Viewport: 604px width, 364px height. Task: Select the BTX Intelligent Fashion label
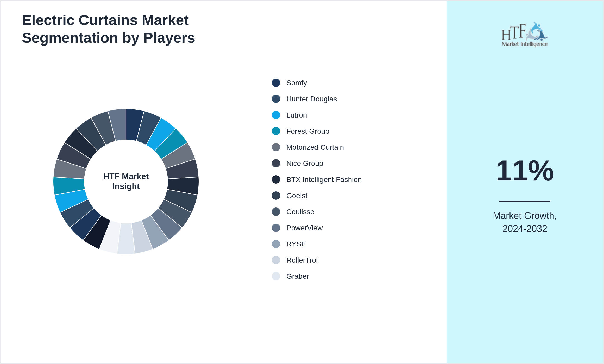324,180
